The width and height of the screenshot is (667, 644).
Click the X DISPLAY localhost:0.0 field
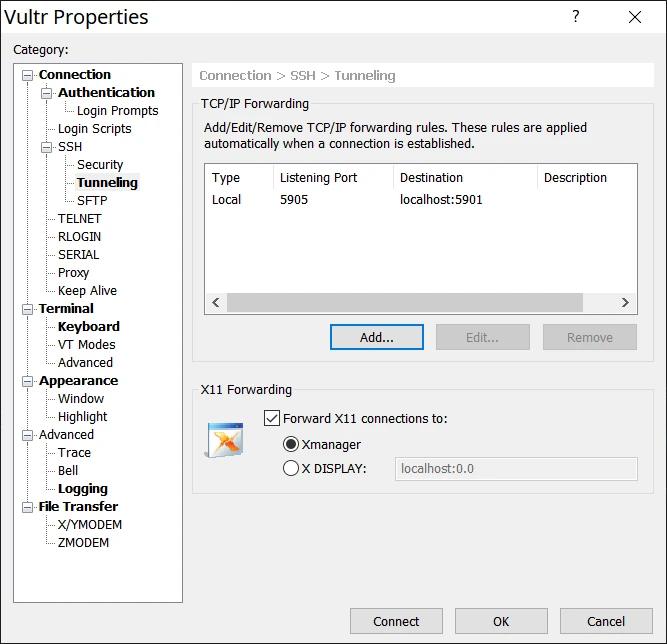coord(516,469)
